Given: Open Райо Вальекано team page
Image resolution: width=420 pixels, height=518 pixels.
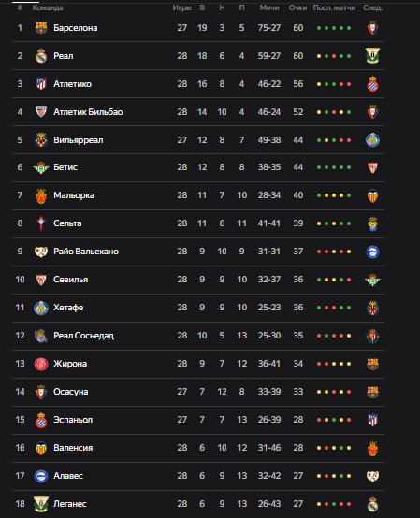Looking at the screenshot, I should [x=86, y=252].
